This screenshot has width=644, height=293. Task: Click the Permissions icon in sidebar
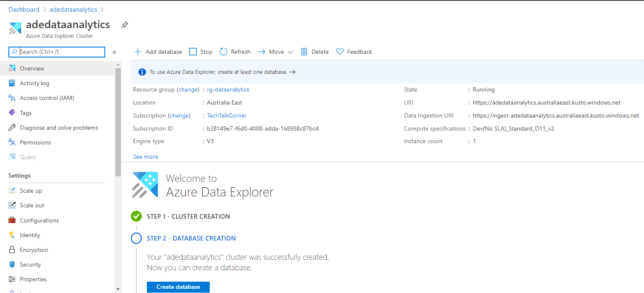(x=12, y=142)
